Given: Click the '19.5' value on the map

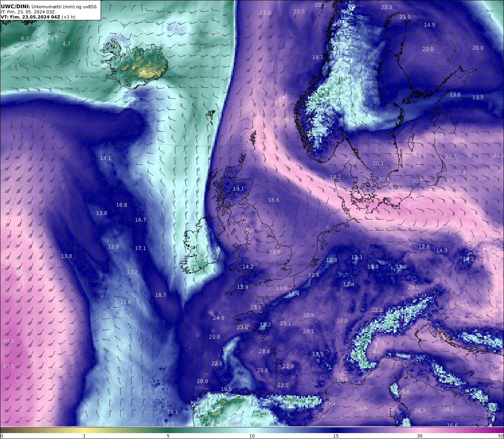Looking at the screenshot, I should 226,389.
